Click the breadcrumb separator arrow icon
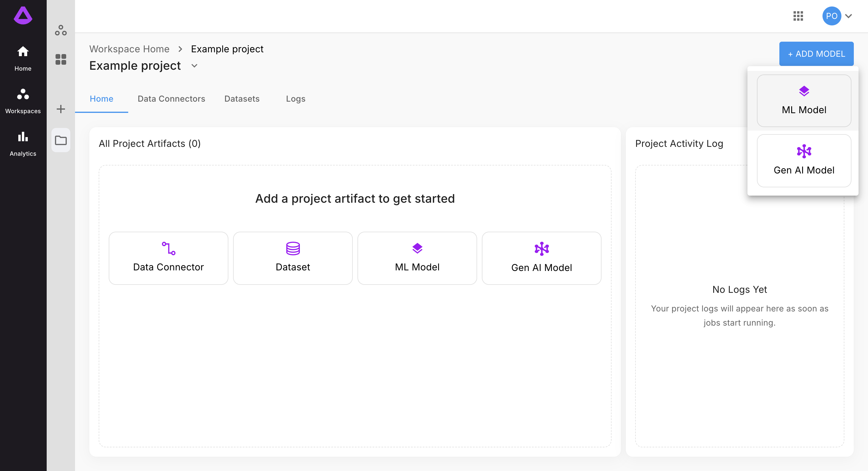Screen dimensions: 868x471 click(180, 49)
